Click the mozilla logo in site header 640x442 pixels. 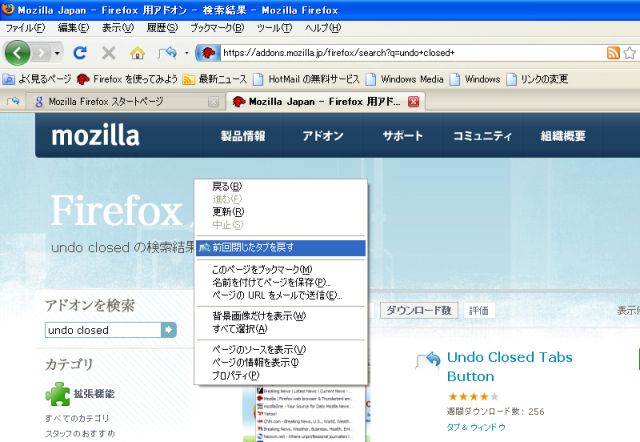click(96, 135)
